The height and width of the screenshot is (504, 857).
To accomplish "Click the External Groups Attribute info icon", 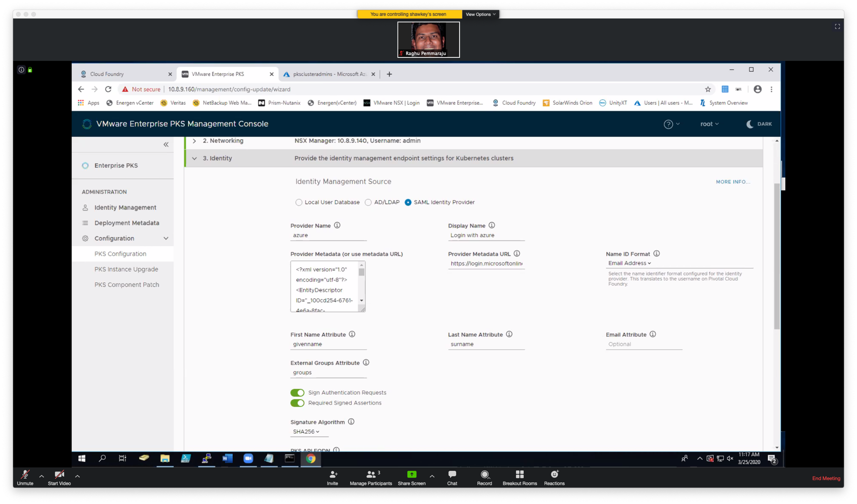I will coord(366,363).
